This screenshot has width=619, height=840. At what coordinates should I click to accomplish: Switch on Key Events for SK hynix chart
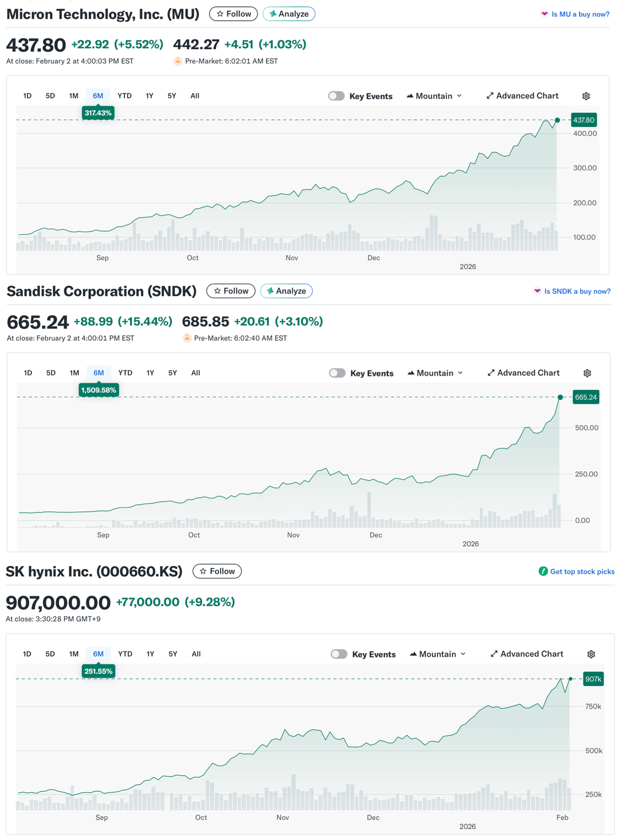pyautogui.click(x=339, y=654)
